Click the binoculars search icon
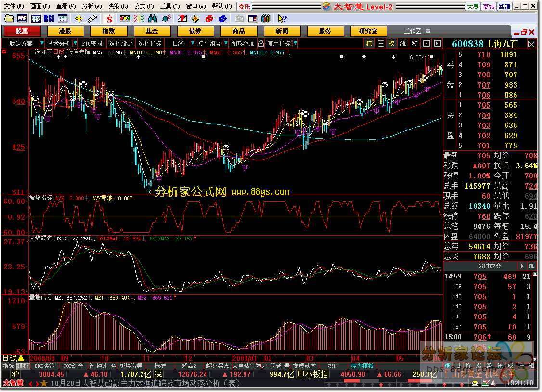Screen dimensions: 542x392 [153, 18]
